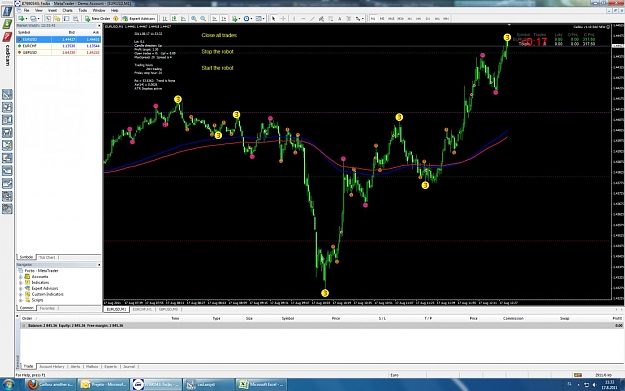
Task: Toggle the Auto Scroll chart icon
Action: (x=214, y=18)
